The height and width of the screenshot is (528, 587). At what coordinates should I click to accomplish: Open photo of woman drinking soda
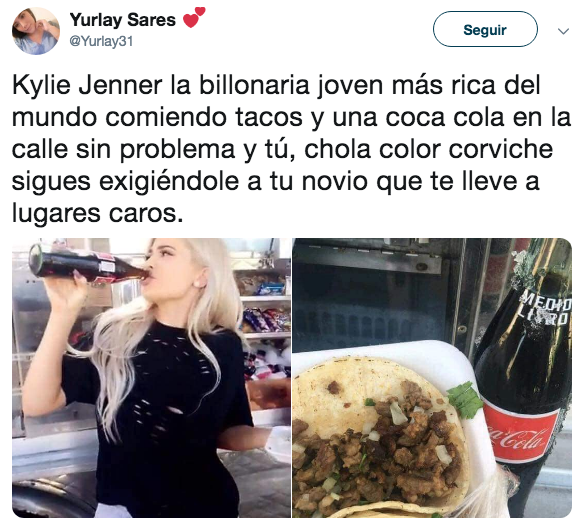151,377
